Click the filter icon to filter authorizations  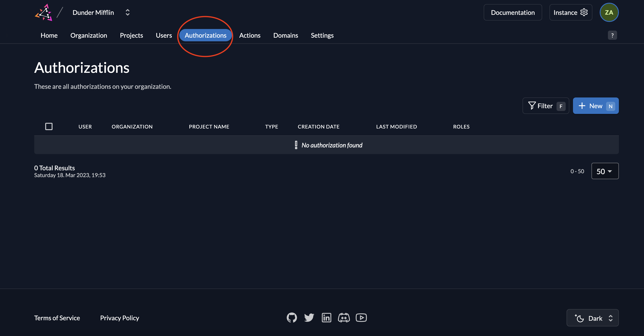(x=531, y=106)
